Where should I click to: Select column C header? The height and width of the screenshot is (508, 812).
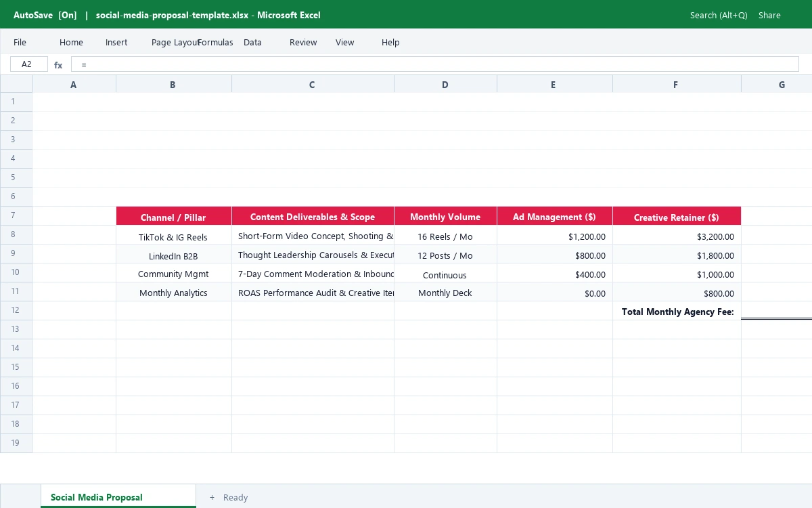point(313,84)
